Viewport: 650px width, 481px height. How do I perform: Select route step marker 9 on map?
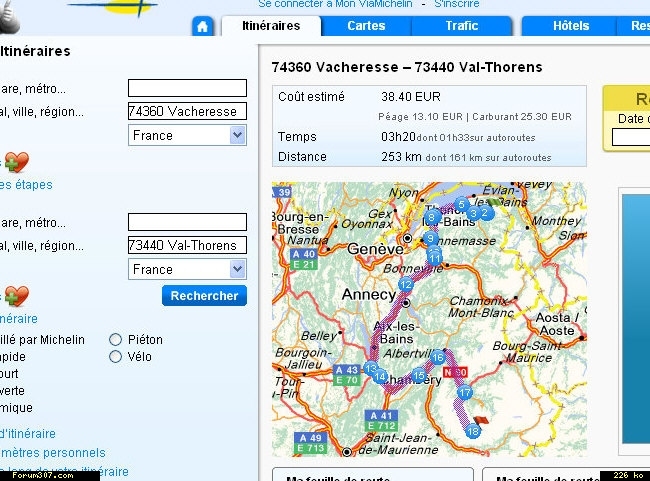(430, 238)
